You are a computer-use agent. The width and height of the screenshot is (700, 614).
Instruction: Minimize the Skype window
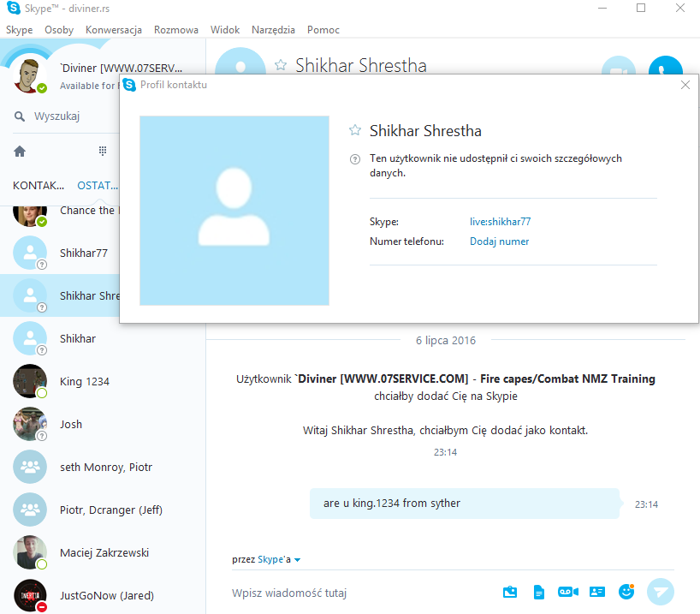[602, 8]
